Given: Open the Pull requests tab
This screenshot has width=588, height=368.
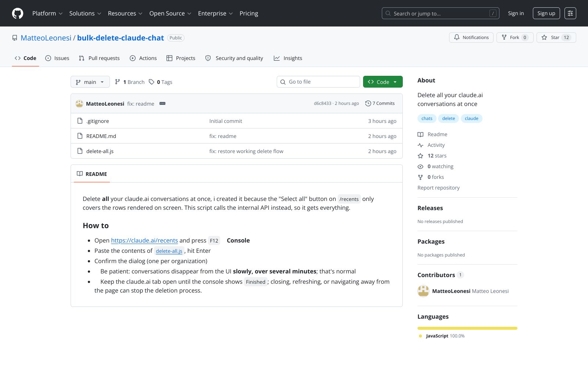Looking at the screenshot, I should [99, 58].
